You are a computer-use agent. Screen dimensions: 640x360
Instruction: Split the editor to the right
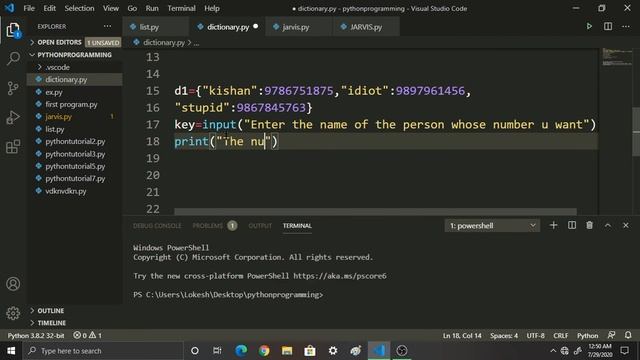[608, 27]
